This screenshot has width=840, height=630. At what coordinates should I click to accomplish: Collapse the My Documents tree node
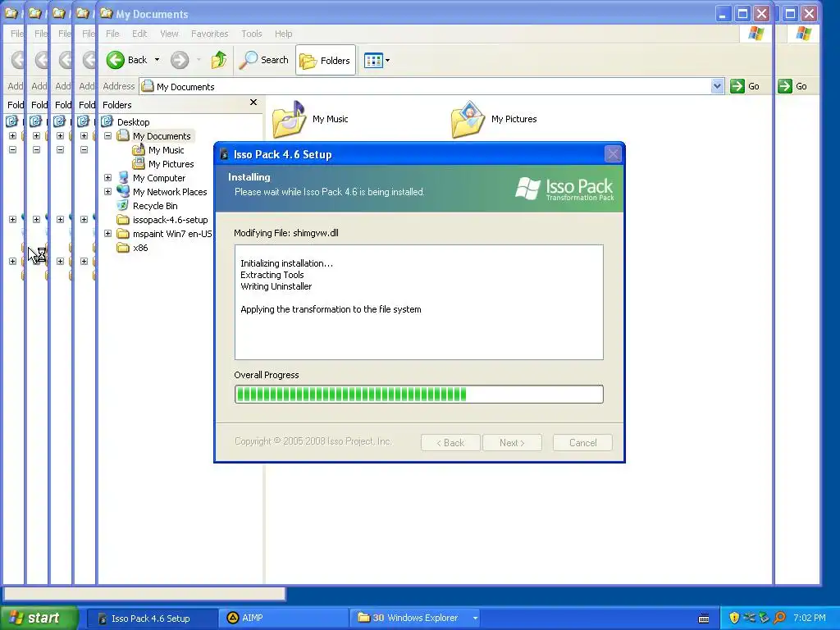pos(107,135)
